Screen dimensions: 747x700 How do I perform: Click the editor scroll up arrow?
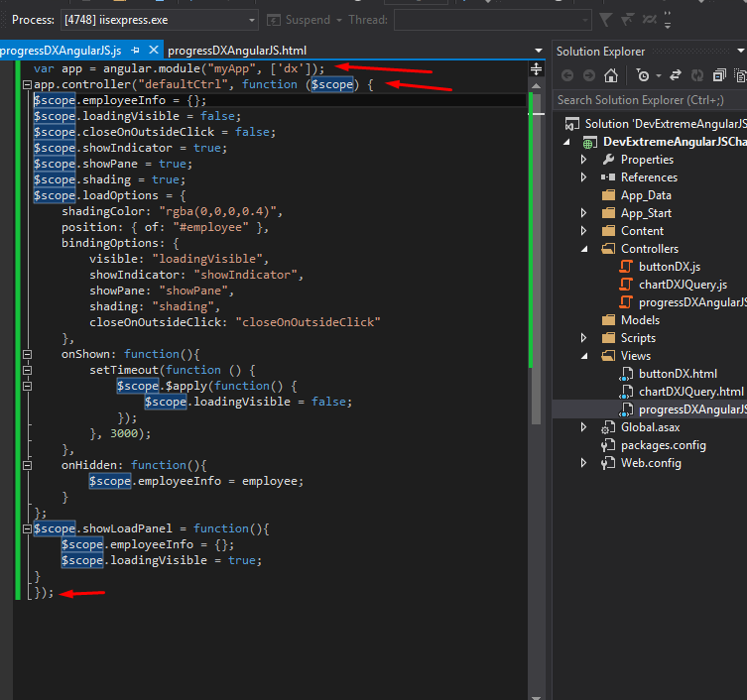536,86
